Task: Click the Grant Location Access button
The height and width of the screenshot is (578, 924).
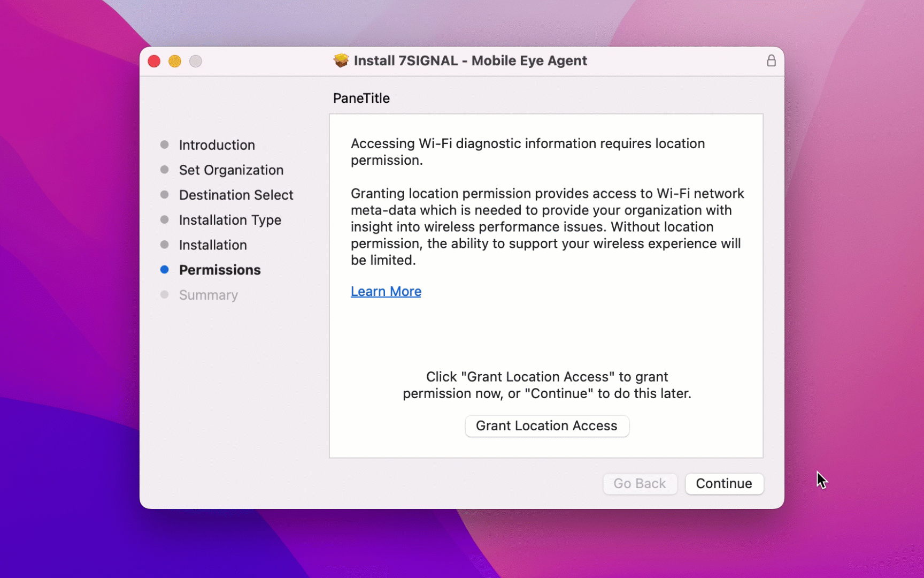Action: coord(546,426)
